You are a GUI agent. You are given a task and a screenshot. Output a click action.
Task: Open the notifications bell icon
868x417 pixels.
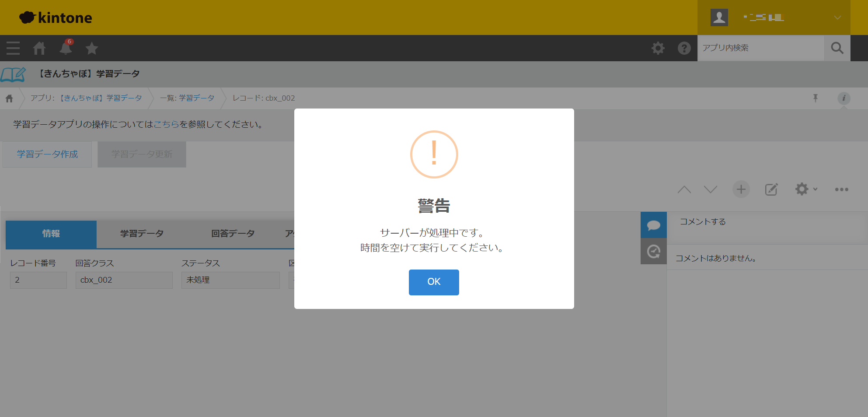[66, 48]
